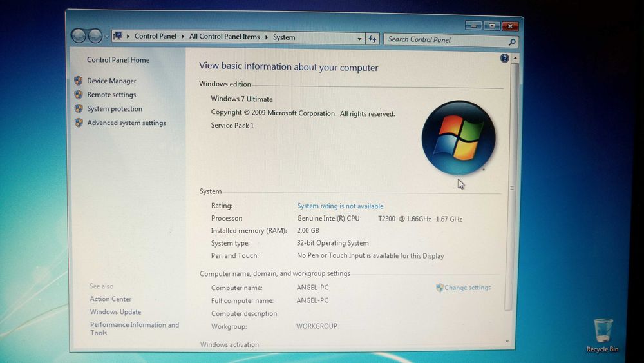Click Change settings link
Viewport: 644px width, 363px height.
click(468, 288)
